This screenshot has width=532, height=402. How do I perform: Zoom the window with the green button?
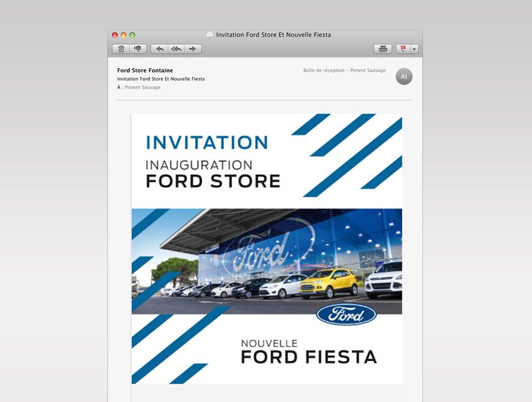click(133, 35)
